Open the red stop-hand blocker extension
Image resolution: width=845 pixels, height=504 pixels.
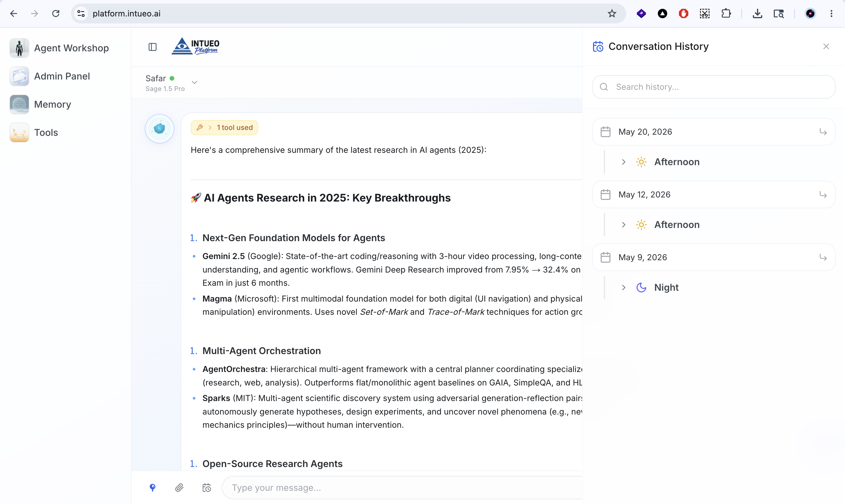pos(683,13)
